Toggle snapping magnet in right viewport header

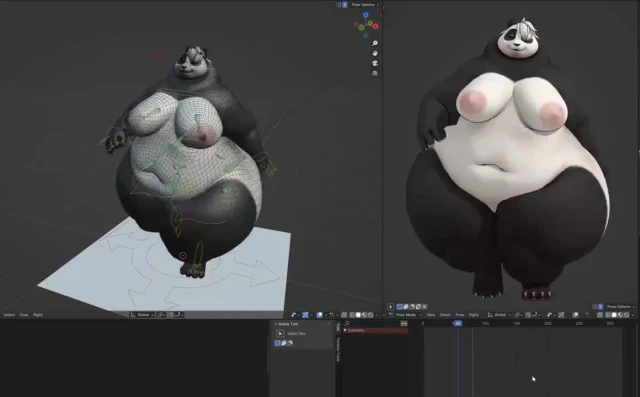tap(528, 315)
